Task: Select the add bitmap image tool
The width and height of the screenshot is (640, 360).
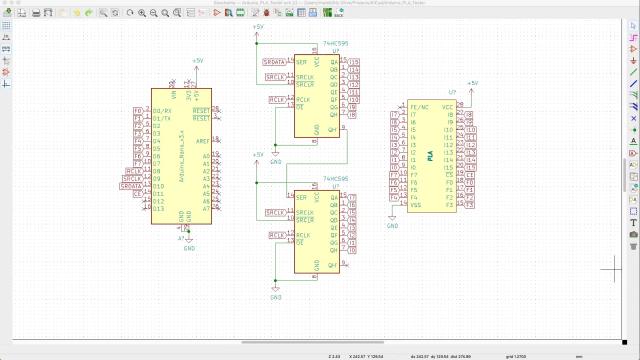Action: tap(633, 234)
